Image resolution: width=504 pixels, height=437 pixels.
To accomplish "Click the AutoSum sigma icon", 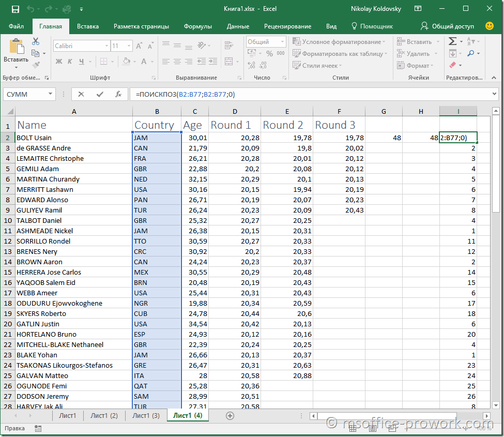I will pos(452,41).
